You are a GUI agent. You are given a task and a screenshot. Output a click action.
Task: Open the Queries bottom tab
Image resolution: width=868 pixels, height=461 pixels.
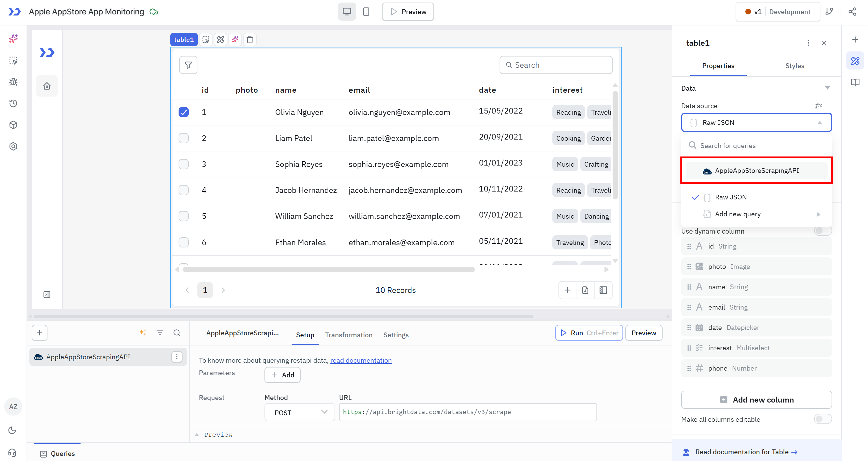[x=57, y=454]
